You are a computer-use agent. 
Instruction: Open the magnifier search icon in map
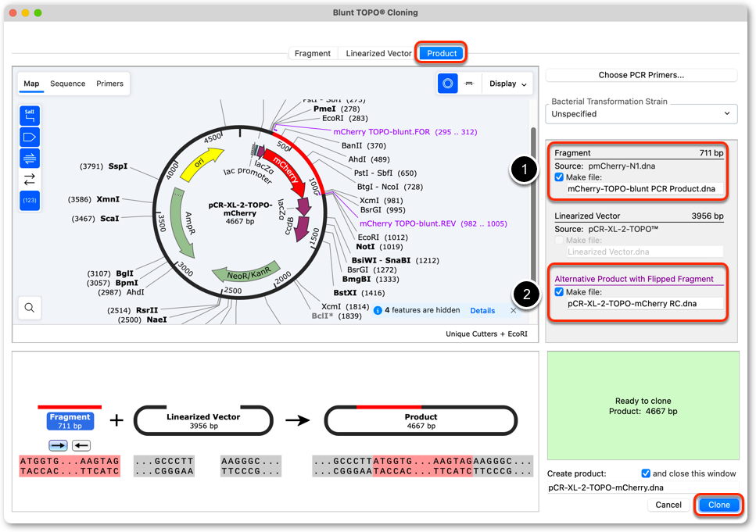pyautogui.click(x=30, y=308)
